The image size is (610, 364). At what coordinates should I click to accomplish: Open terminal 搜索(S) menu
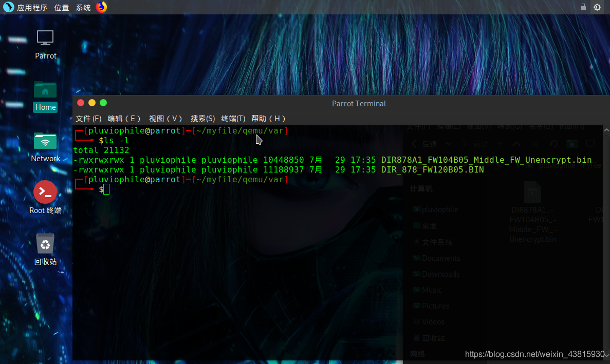202,119
